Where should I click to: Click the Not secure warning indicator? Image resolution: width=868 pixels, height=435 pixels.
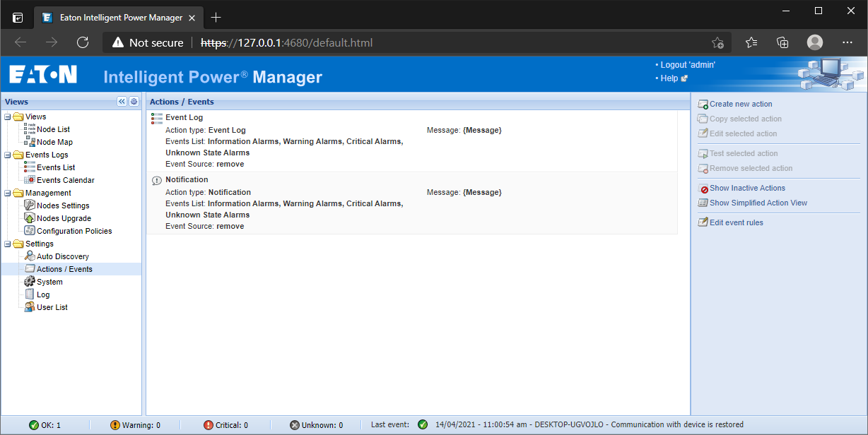tap(147, 42)
